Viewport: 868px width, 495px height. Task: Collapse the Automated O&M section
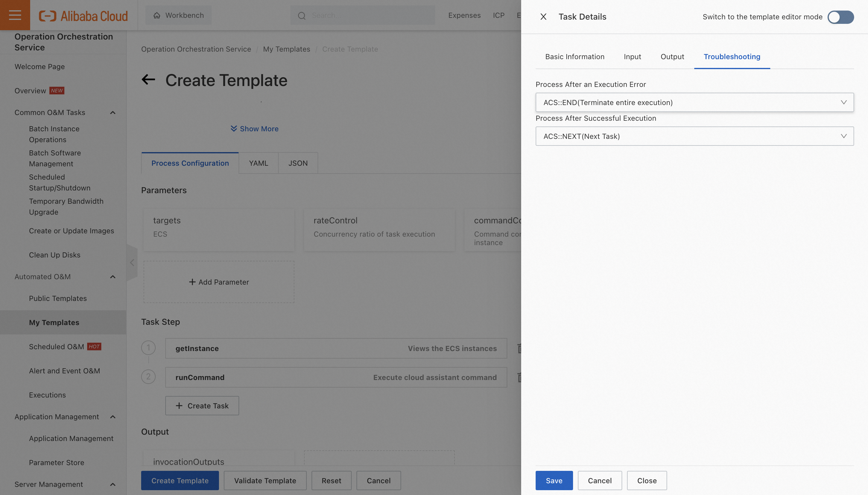coord(113,277)
